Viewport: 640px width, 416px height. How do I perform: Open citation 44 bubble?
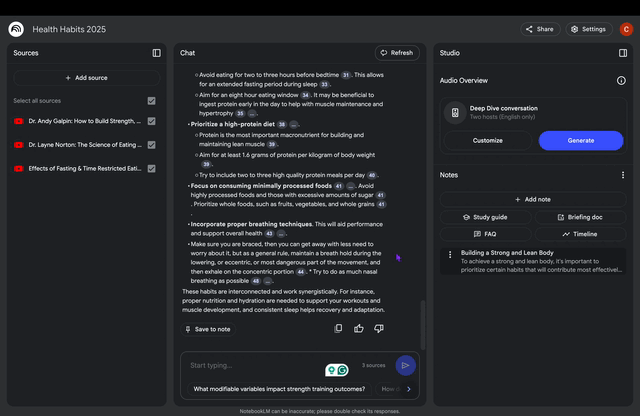click(300, 272)
